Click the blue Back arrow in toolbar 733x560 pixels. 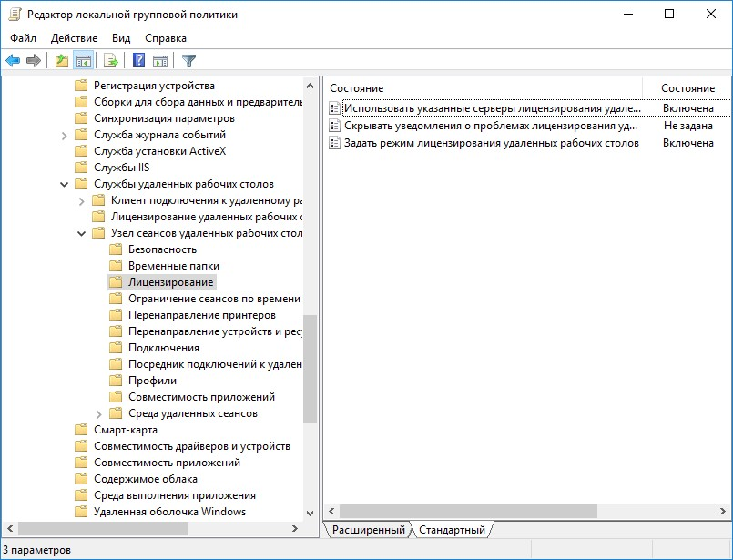(x=13, y=60)
